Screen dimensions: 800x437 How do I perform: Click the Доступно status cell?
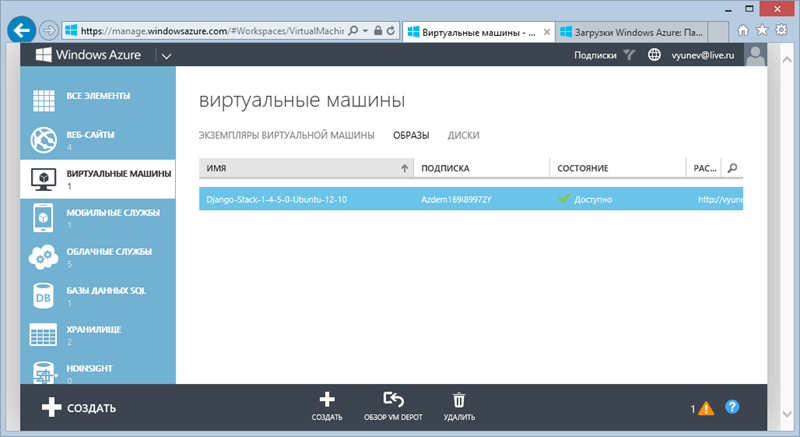pos(585,199)
